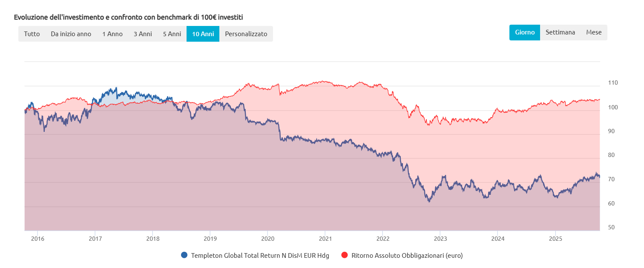Click the red benchmark legend dot

tap(345, 255)
